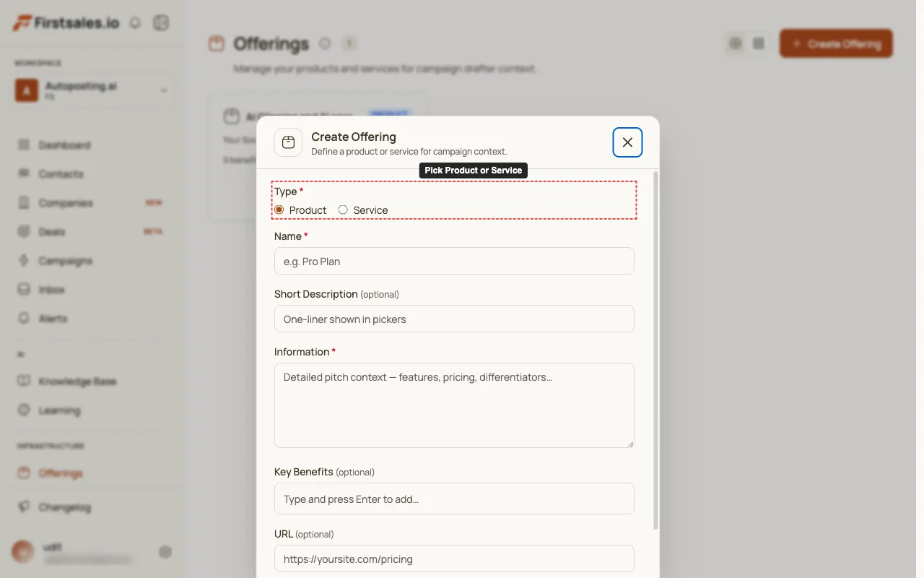Viewport: 924px width, 578px height.
Task: Click the Key Benefits tag input
Action: point(454,499)
